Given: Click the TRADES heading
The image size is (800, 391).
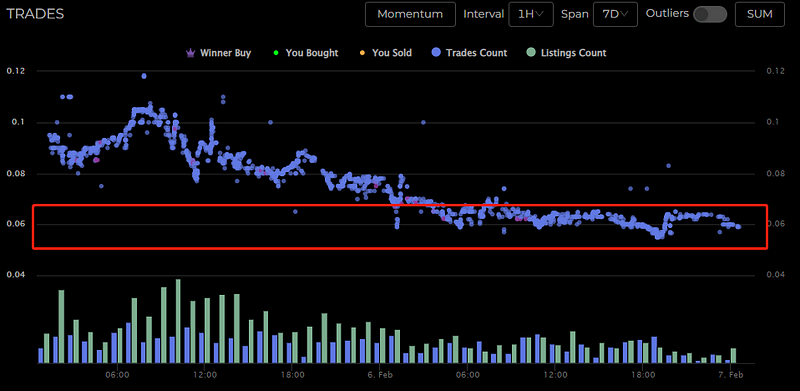Looking at the screenshot, I should 35,14.
